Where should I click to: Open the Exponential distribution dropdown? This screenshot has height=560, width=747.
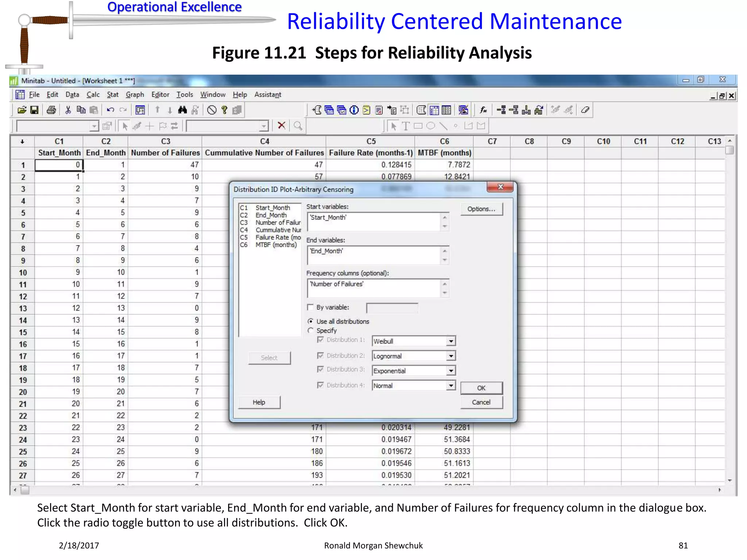[451, 371]
